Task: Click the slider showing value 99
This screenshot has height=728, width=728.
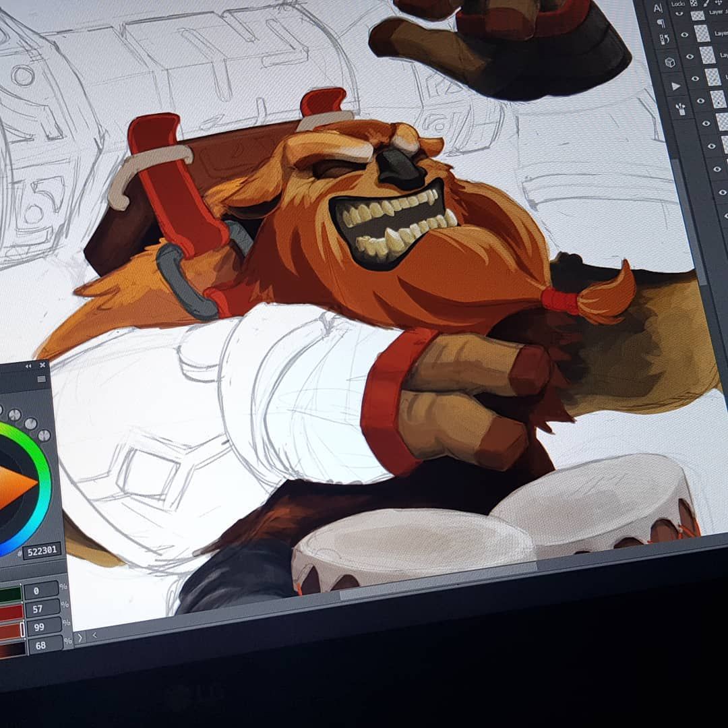Action: pos(12,630)
